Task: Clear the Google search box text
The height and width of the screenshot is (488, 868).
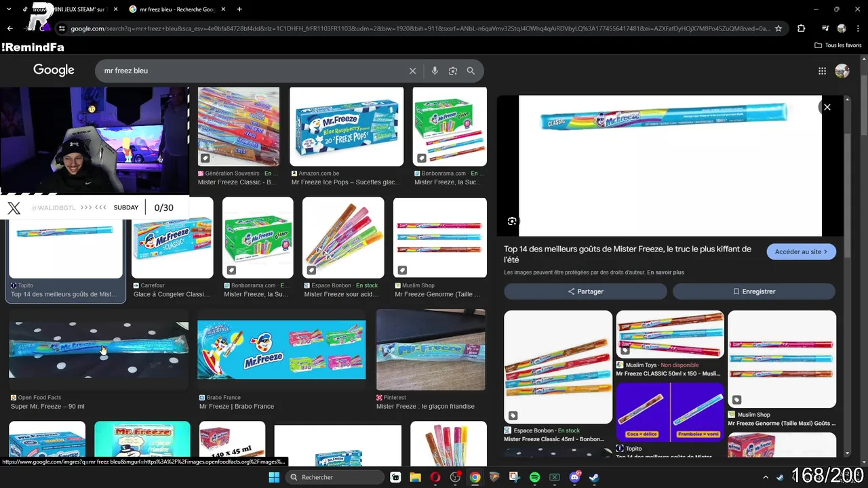Action: point(412,70)
